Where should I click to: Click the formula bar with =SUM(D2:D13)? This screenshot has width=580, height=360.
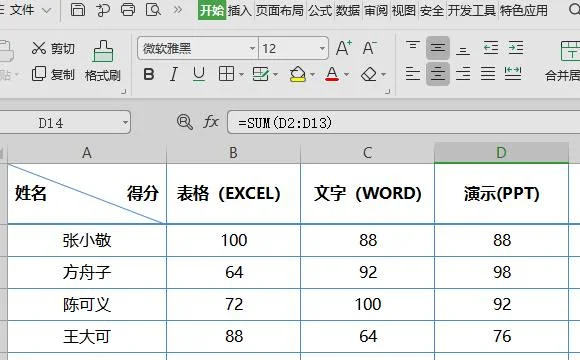coord(404,122)
